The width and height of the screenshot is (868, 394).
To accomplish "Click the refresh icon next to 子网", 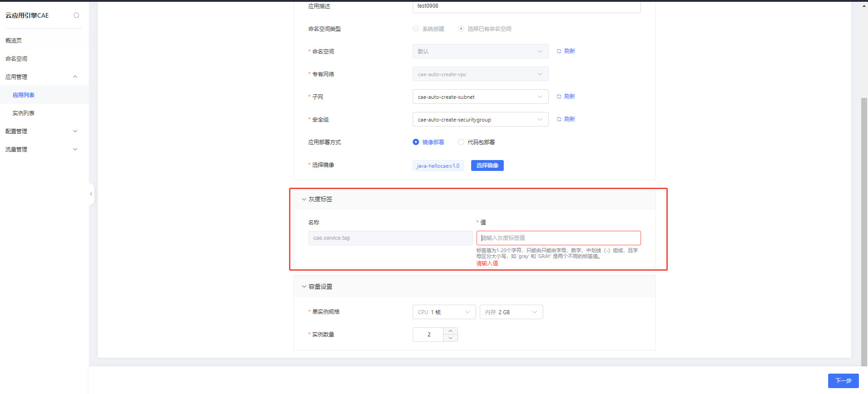I will click(559, 97).
